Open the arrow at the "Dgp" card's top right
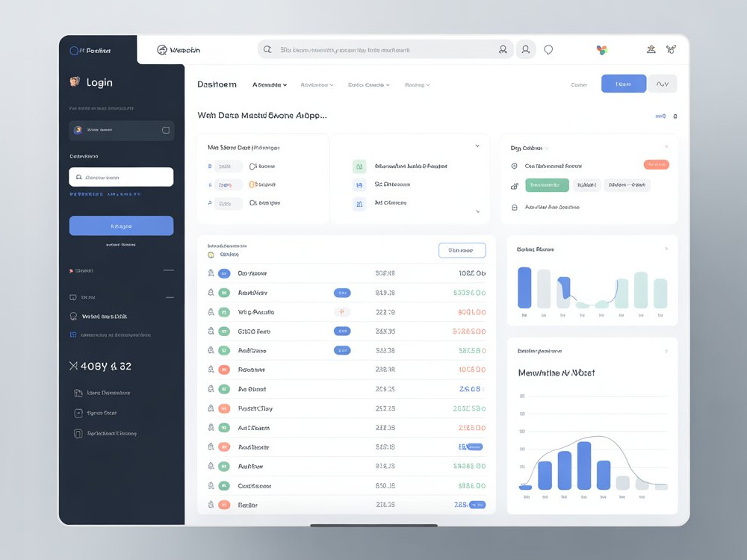747x560 pixels. click(666, 146)
